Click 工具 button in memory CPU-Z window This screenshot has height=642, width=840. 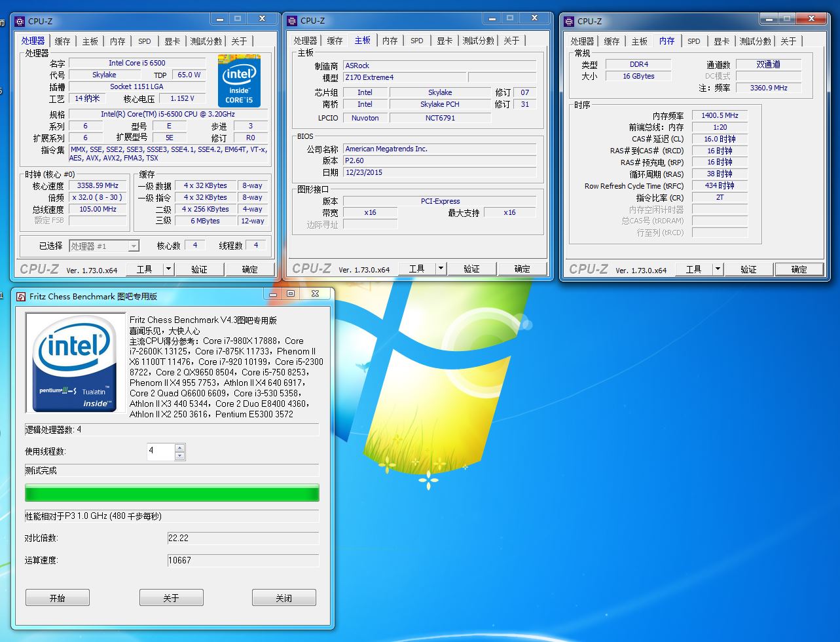(693, 269)
